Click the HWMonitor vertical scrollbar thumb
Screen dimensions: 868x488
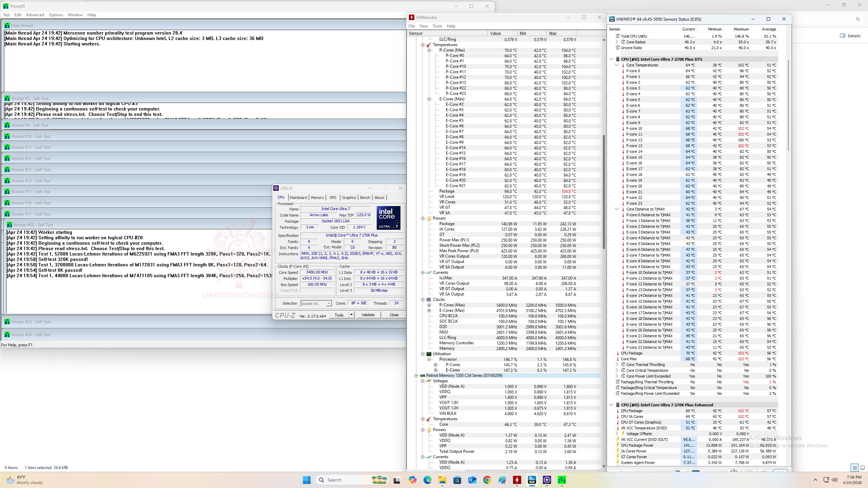point(604,192)
